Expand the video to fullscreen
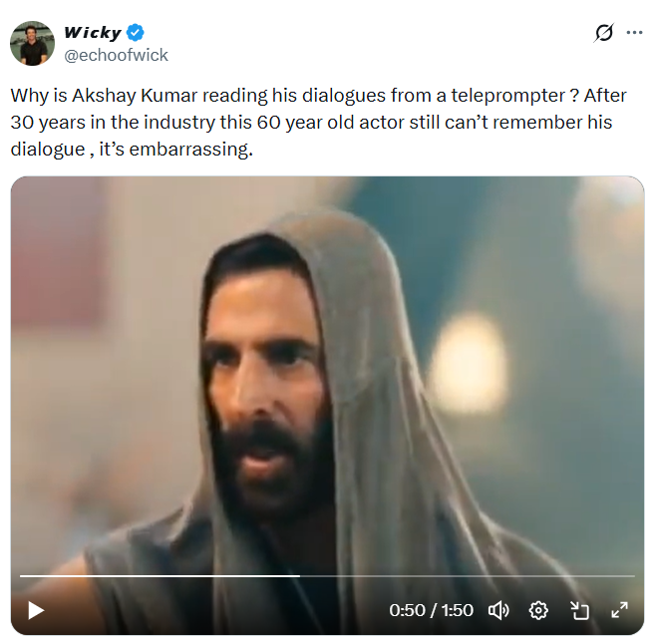The height and width of the screenshot is (644, 656). click(x=619, y=610)
